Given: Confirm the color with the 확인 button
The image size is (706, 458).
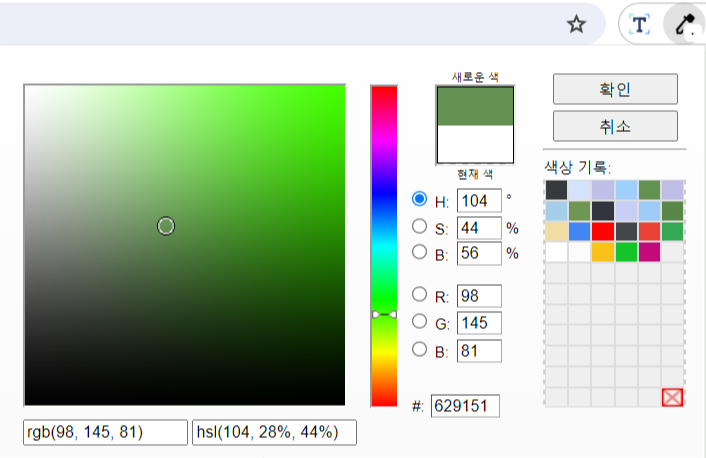Looking at the screenshot, I should point(615,89).
